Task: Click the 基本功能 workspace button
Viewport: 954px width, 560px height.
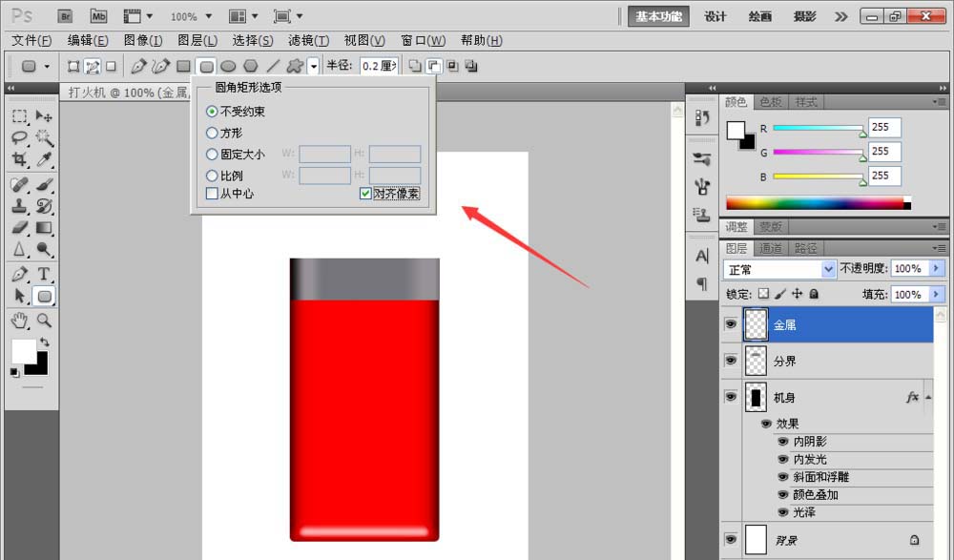Action: (x=657, y=16)
